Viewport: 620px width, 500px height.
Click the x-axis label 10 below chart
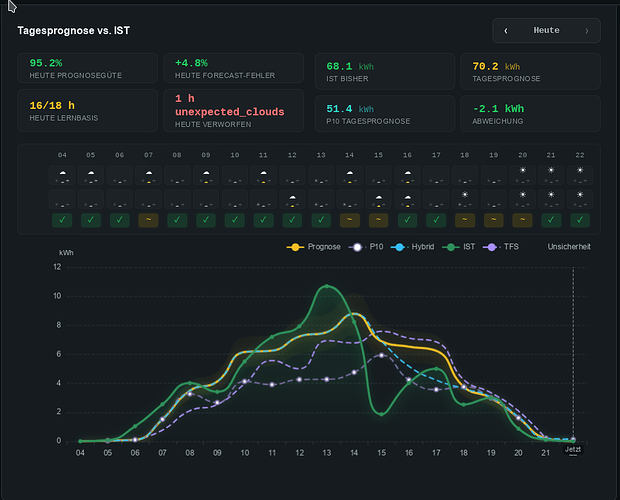[245, 453]
